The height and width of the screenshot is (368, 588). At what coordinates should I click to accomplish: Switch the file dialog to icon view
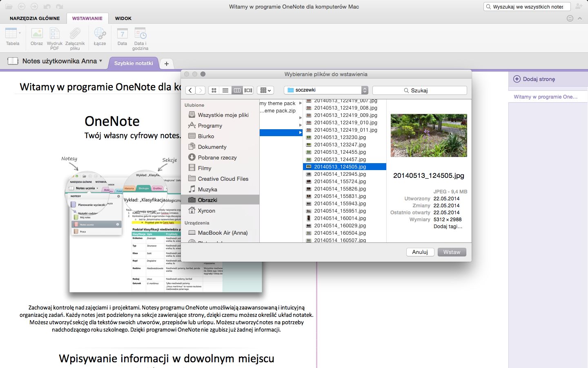(x=214, y=90)
